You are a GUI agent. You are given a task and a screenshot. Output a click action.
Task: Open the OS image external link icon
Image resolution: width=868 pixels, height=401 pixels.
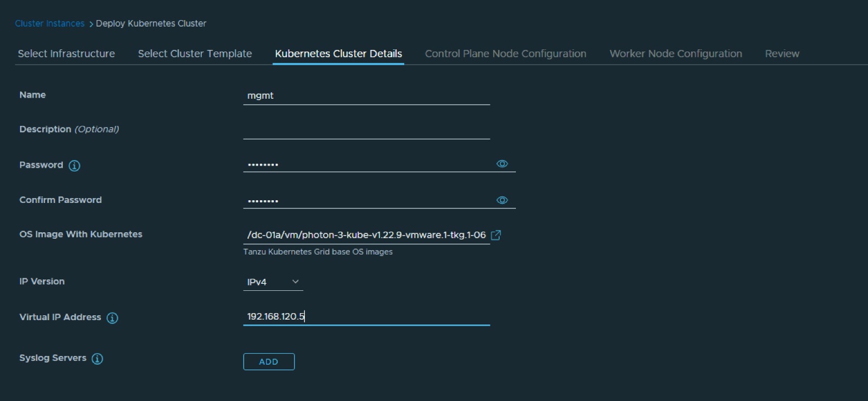[x=496, y=235]
